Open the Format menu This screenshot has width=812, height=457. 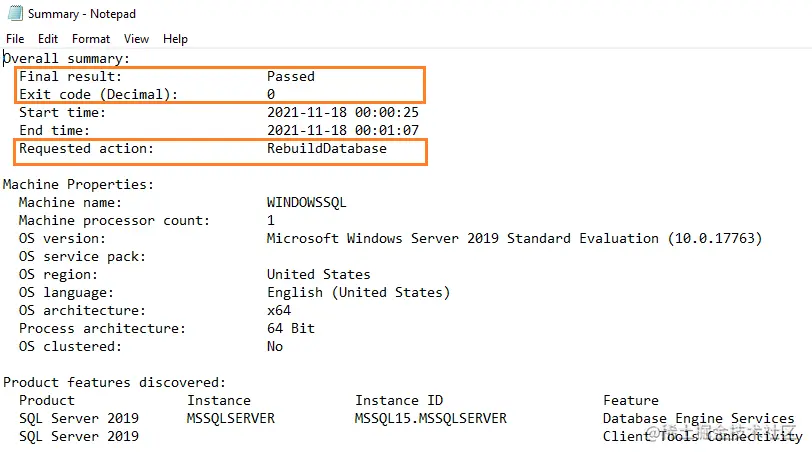[x=91, y=39]
